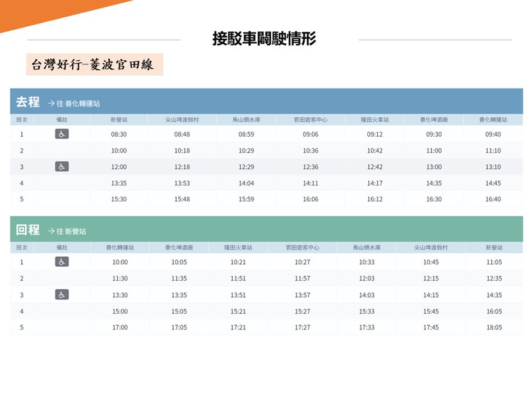Click the 接駁車闢駛情形 slide title
This screenshot has height=398, width=532.
(x=264, y=39)
